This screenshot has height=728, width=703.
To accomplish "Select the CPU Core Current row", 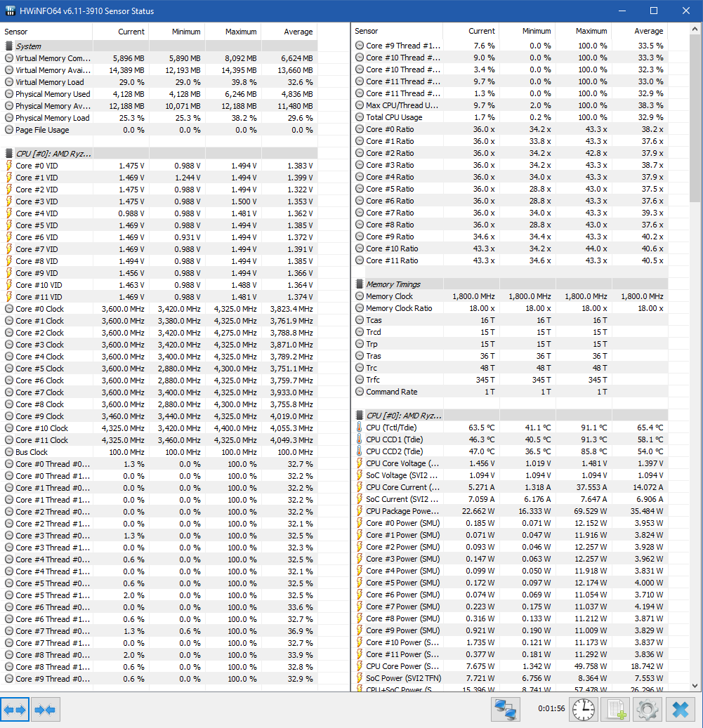I will (x=510, y=487).
